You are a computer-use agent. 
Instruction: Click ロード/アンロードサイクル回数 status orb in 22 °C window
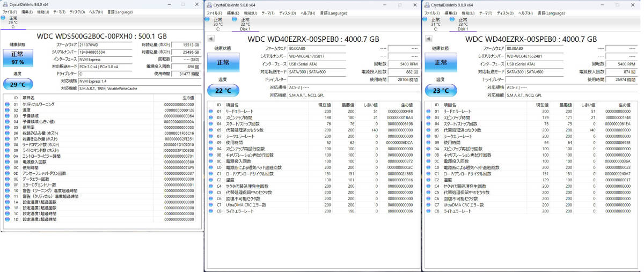(211, 173)
